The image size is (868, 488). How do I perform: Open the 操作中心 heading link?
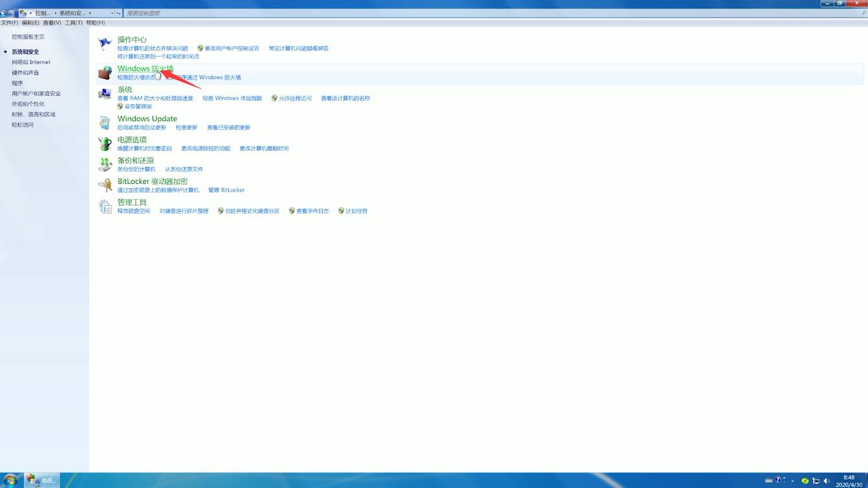click(132, 39)
